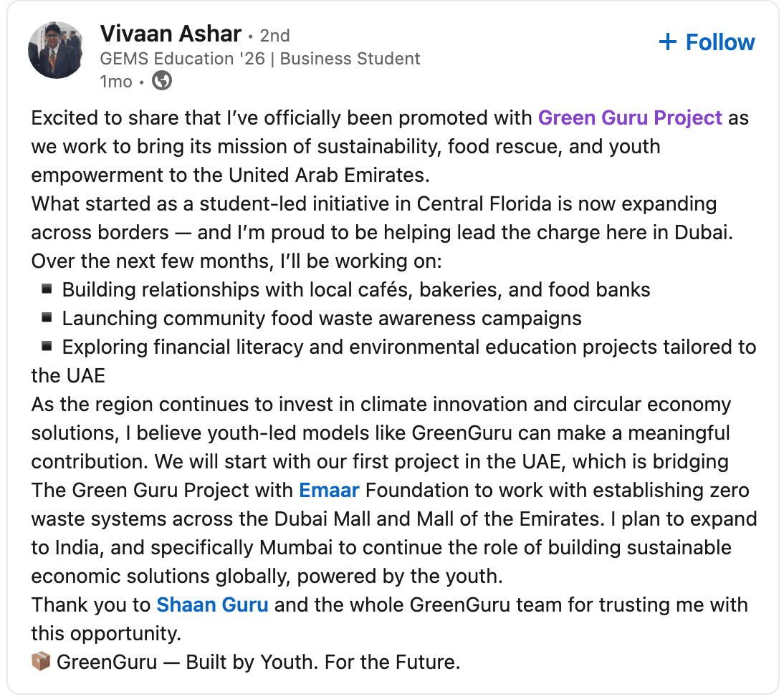Click 'Thank you to' text before Shaan Guru
This screenshot has height=699, width=784.
pos(91,604)
